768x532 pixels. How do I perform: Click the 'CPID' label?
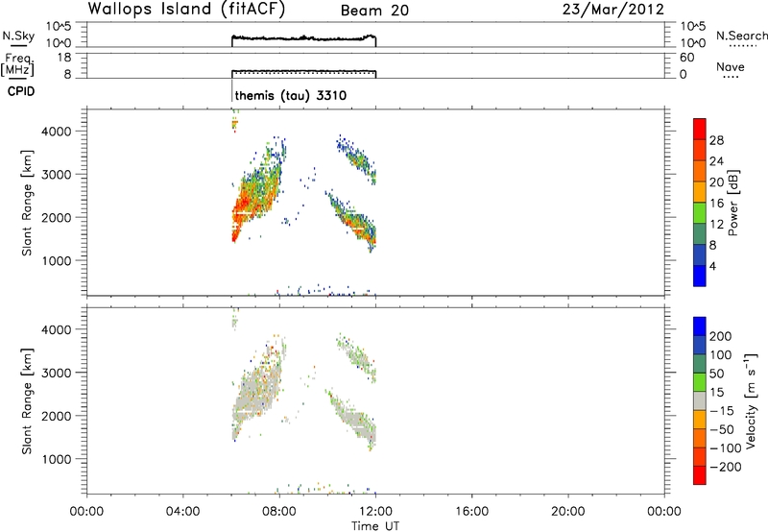[21, 91]
